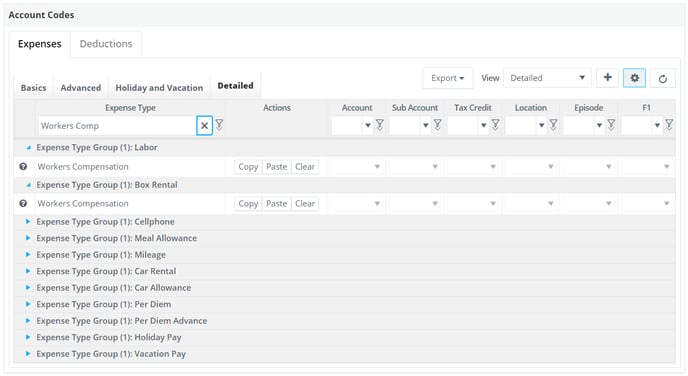688x376 pixels.
Task: Open the View Detailed dropdown
Action: pyautogui.click(x=547, y=78)
